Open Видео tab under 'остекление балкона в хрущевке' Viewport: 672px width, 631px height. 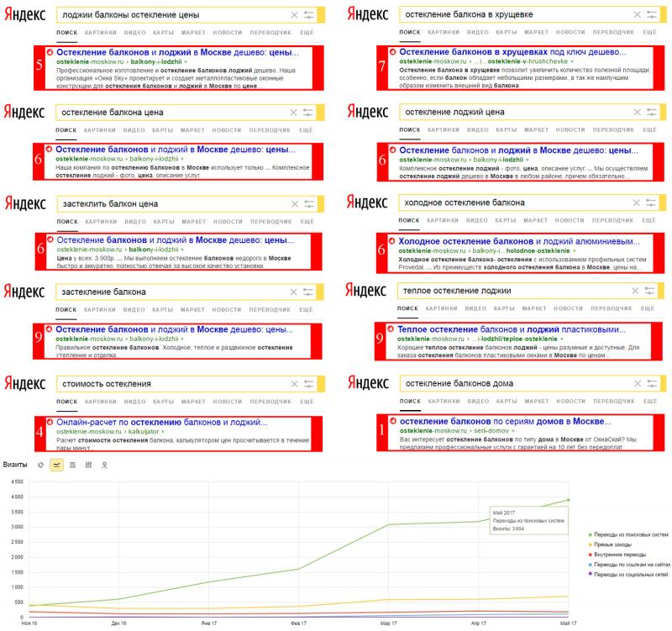[x=478, y=32]
